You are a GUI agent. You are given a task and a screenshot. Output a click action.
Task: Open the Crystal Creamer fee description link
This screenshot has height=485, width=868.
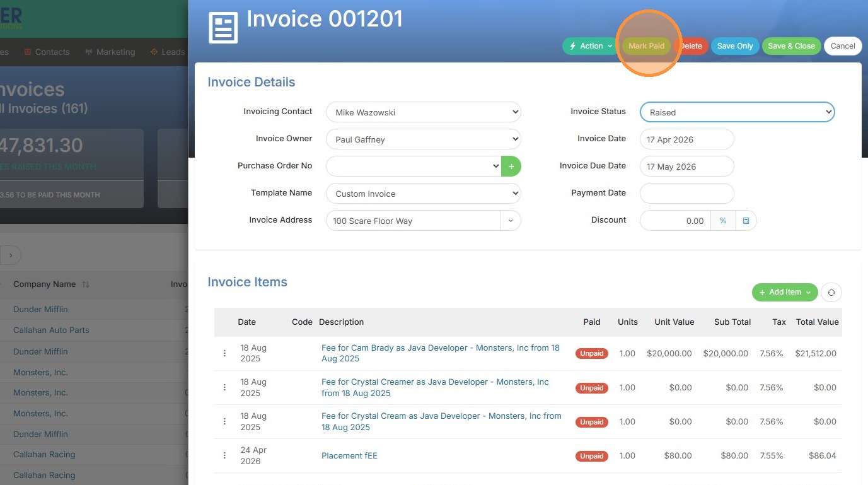tap(435, 387)
